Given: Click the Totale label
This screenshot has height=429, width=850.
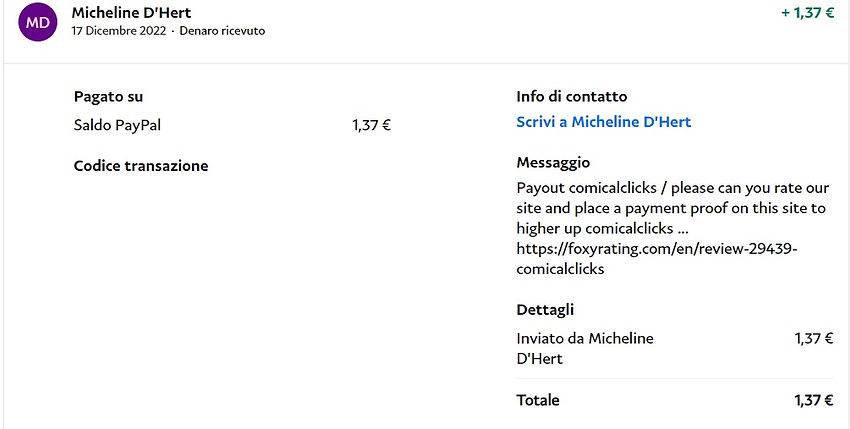Looking at the screenshot, I should (538, 400).
